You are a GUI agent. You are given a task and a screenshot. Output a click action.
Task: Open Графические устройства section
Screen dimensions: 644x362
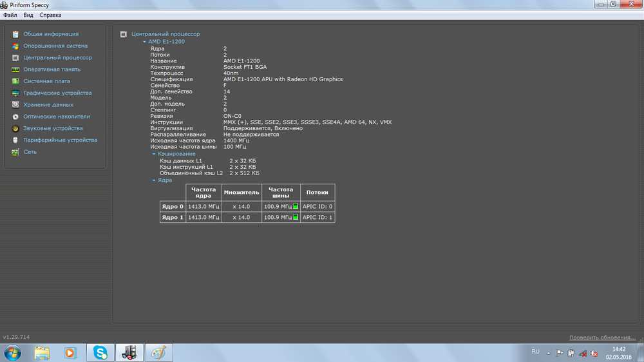(x=57, y=93)
